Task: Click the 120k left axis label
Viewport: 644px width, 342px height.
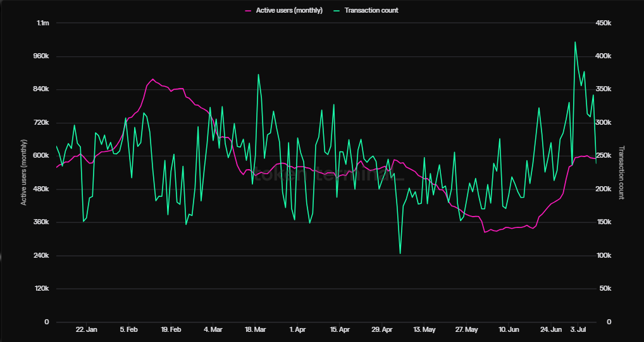Action: point(42,289)
